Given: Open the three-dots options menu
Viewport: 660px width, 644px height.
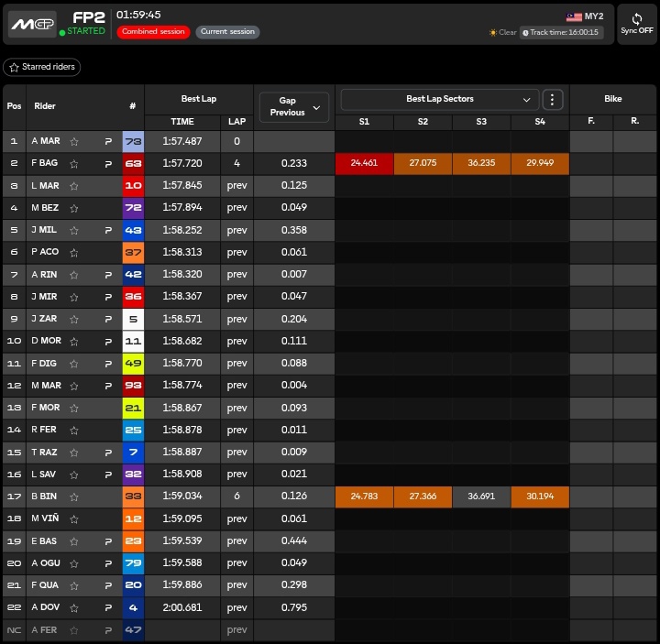Looking at the screenshot, I should click(553, 99).
